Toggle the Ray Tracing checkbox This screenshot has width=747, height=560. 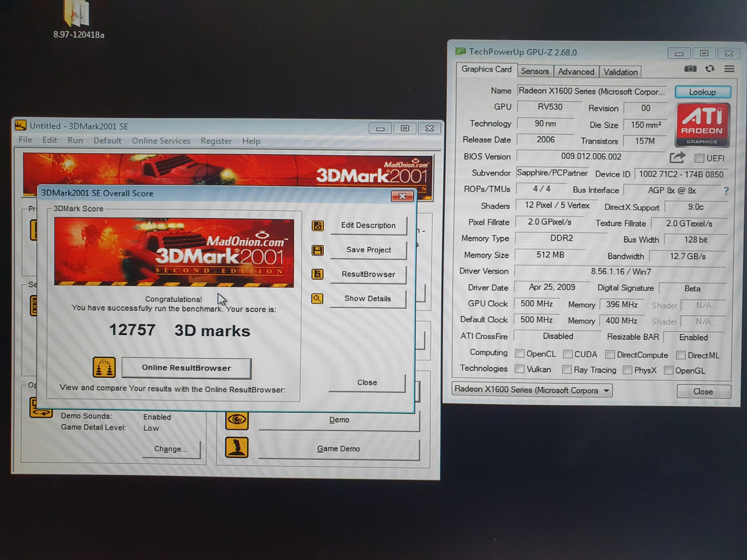(x=567, y=369)
